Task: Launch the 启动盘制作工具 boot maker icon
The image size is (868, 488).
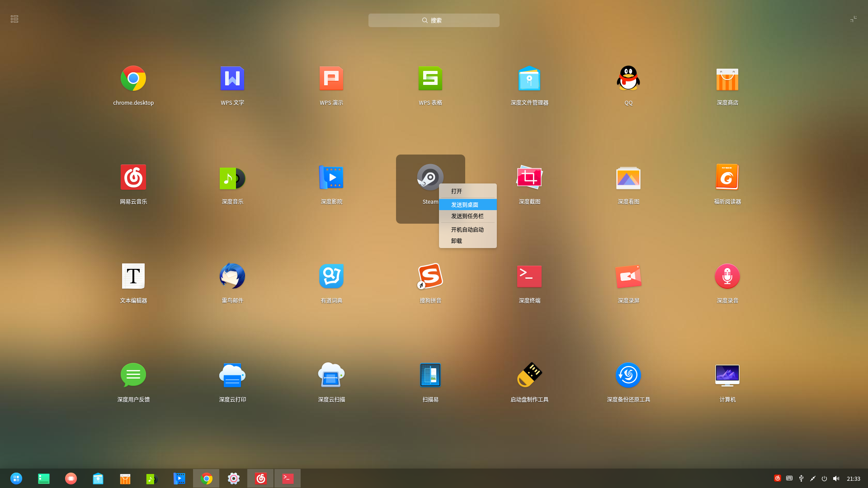Action: [x=529, y=375]
